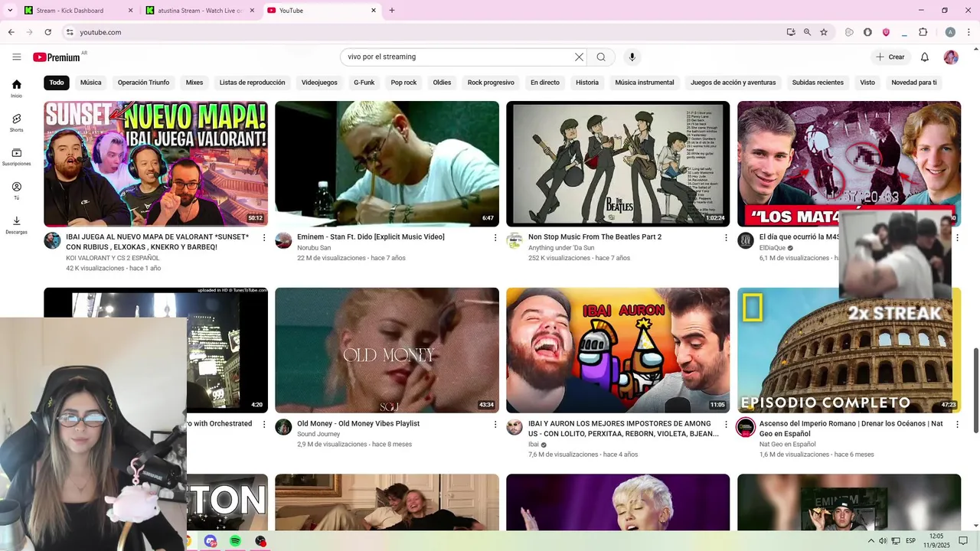Select the Listas de reproducción chip
Image resolution: width=980 pixels, height=551 pixels.
pos(252,83)
